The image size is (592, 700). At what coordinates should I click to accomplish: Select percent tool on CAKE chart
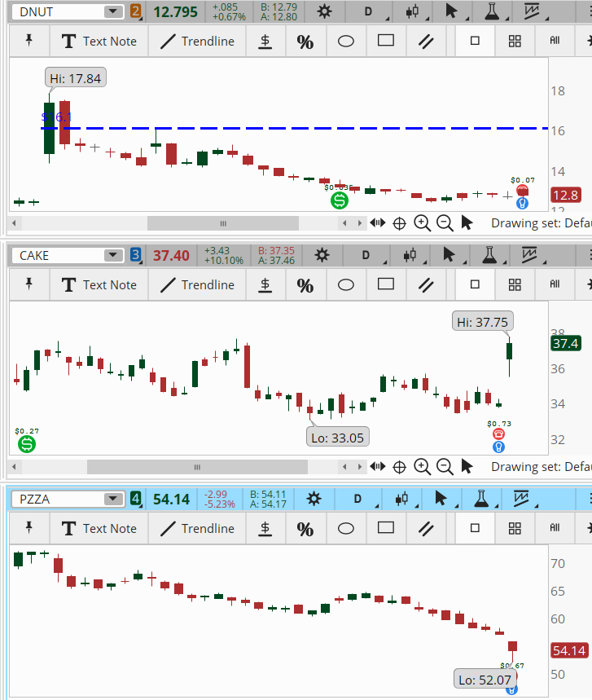click(305, 285)
